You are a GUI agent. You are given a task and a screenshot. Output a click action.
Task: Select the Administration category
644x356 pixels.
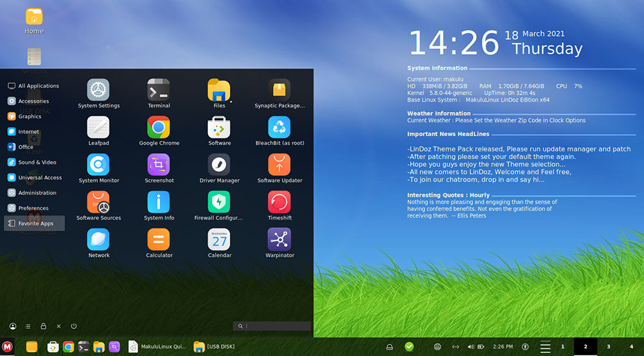pyautogui.click(x=34, y=192)
